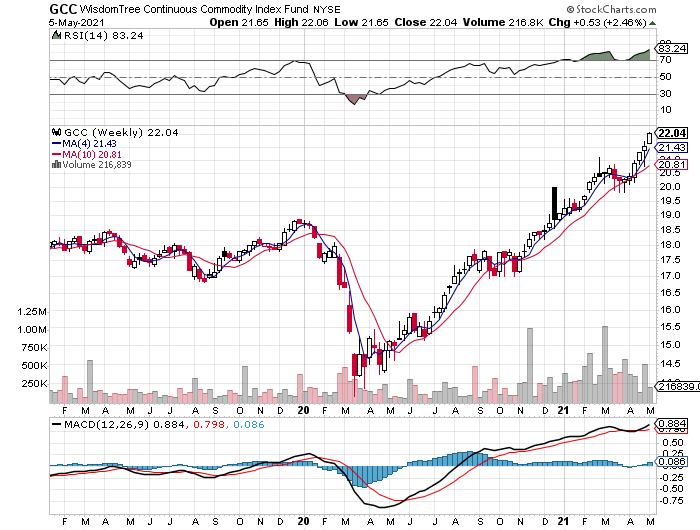Click the volume bars legend icon
700x530 pixels.
(x=56, y=165)
